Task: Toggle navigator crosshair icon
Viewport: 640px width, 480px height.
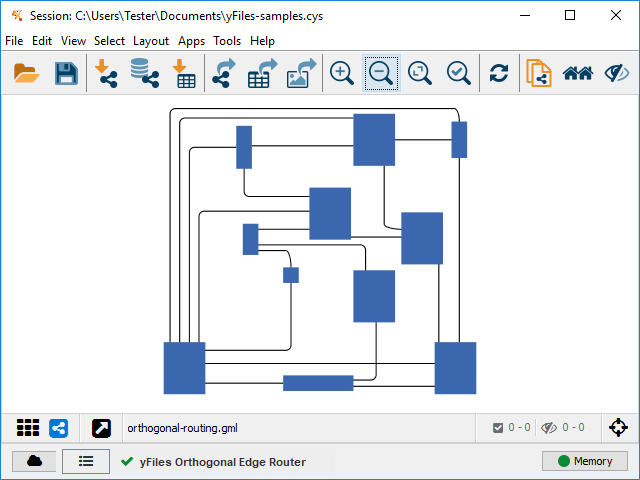Action: pyautogui.click(x=618, y=427)
